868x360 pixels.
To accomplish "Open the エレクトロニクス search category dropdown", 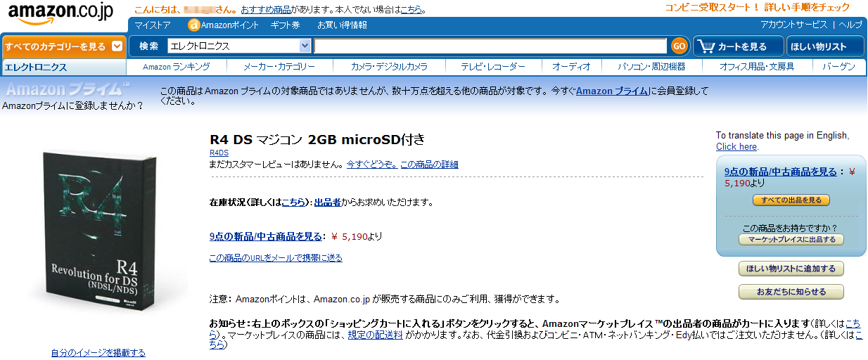I will (x=239, y=46).
